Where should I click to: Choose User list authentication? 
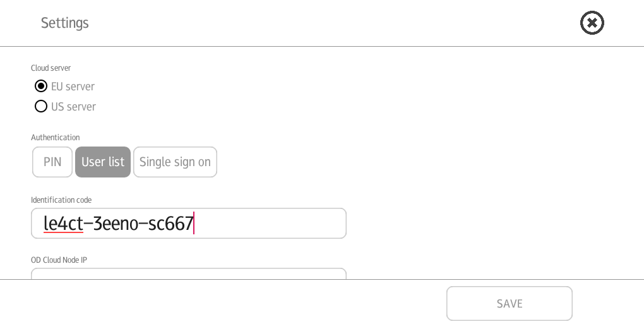(103, 162)
